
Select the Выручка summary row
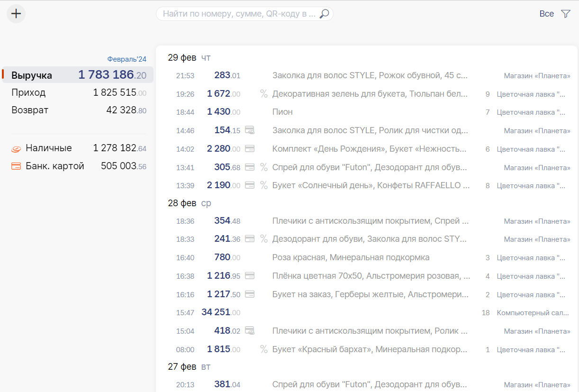78,75
